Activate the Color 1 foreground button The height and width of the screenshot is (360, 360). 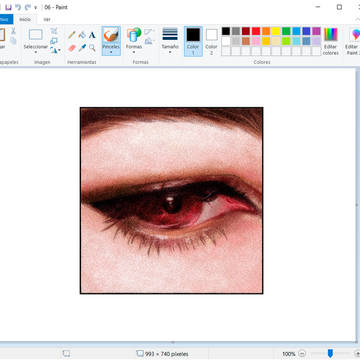point(193,41)
